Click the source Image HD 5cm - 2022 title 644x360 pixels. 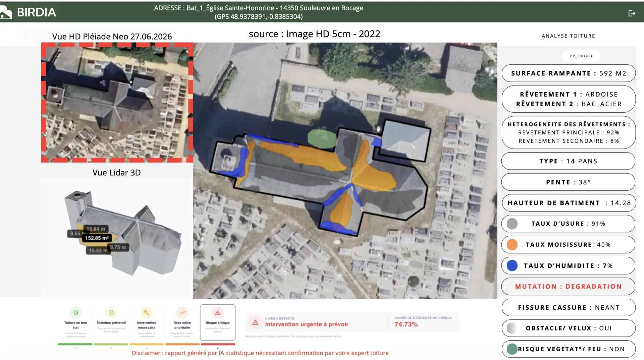pos(314,34)
